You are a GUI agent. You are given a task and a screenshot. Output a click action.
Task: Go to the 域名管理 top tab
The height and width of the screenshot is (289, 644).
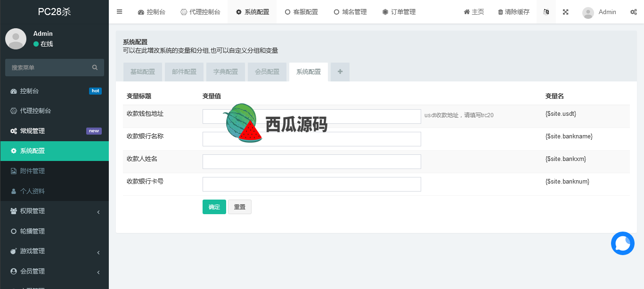tap(350, 12)
